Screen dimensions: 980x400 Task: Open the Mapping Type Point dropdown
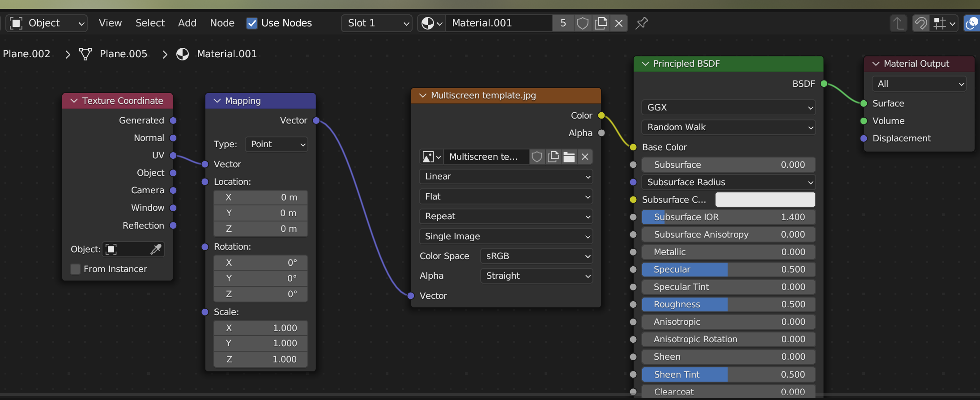pyautogui.click(x=277, y=144)
